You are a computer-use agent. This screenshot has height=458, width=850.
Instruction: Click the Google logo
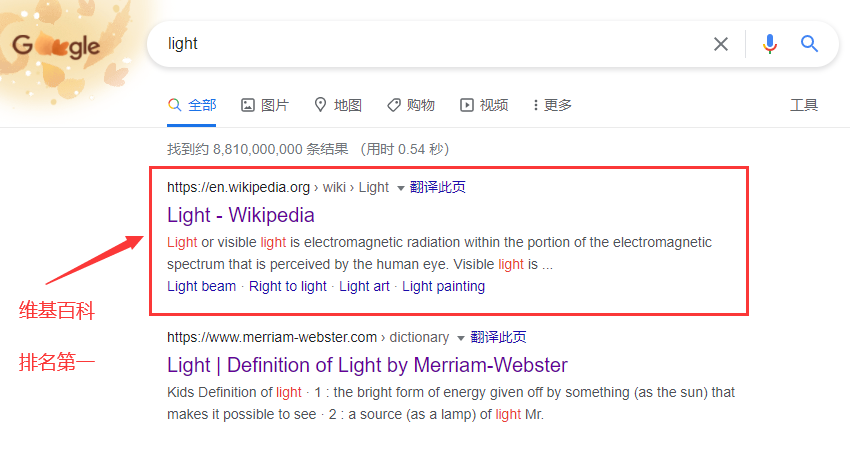pos(56,45)
